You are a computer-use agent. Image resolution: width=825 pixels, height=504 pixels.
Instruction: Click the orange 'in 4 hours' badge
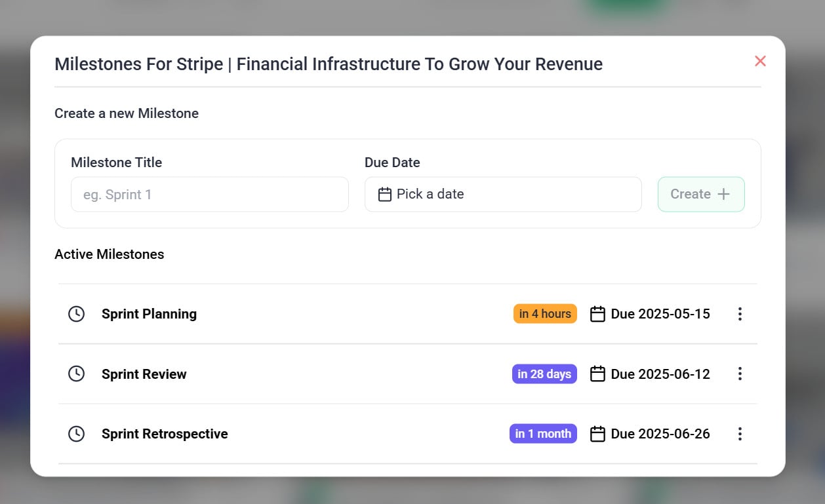(x=545, y=314)
